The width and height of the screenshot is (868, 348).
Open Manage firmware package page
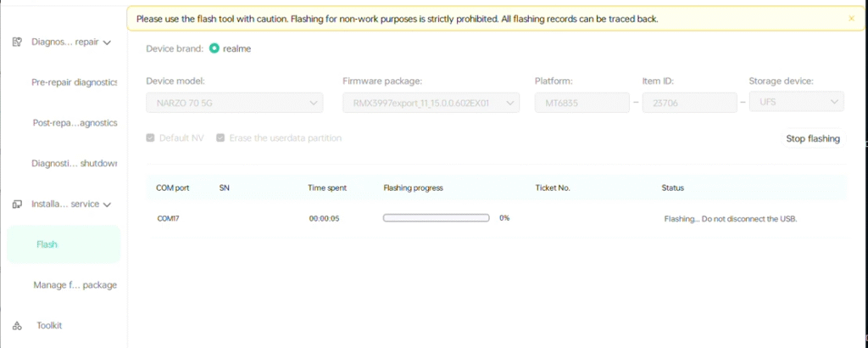coord(75,285)
